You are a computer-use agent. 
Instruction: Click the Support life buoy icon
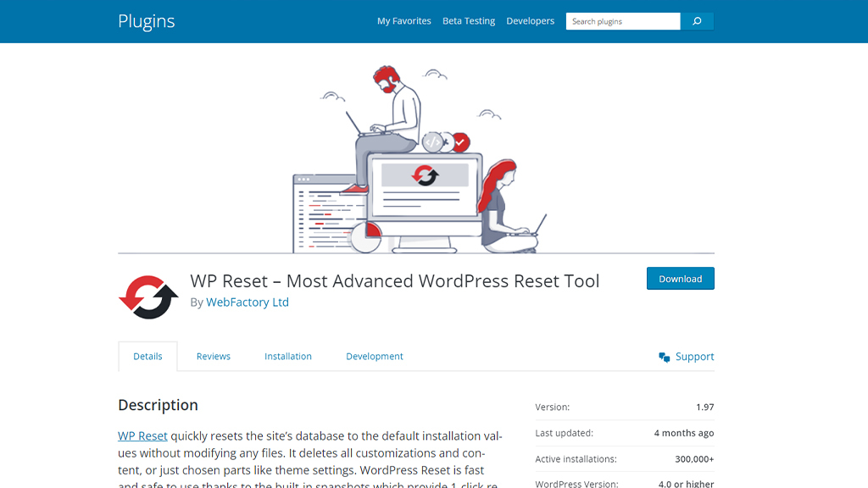pyautogui.click(x=665, y=357)
